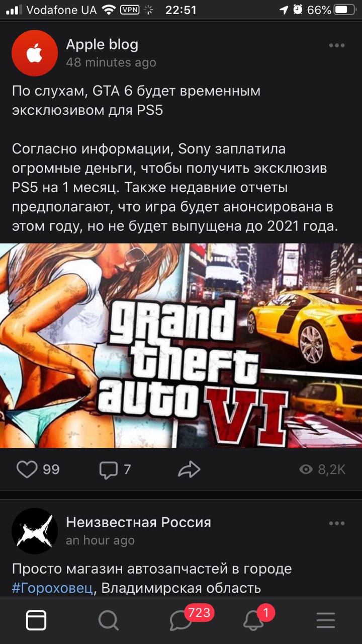Tap the views eye icon showing 8,2K
This screenshot has height=644, width=362.
306,469
